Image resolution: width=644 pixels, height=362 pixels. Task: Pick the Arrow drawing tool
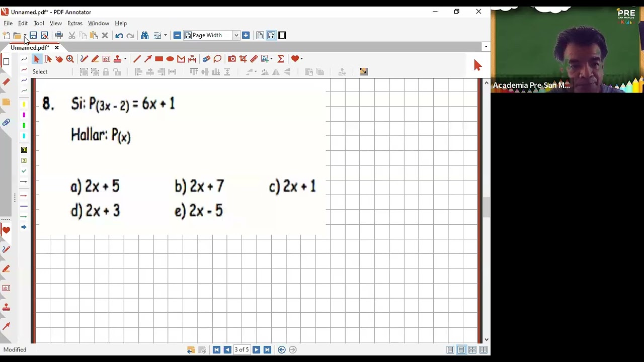click(x=148, y=59)
